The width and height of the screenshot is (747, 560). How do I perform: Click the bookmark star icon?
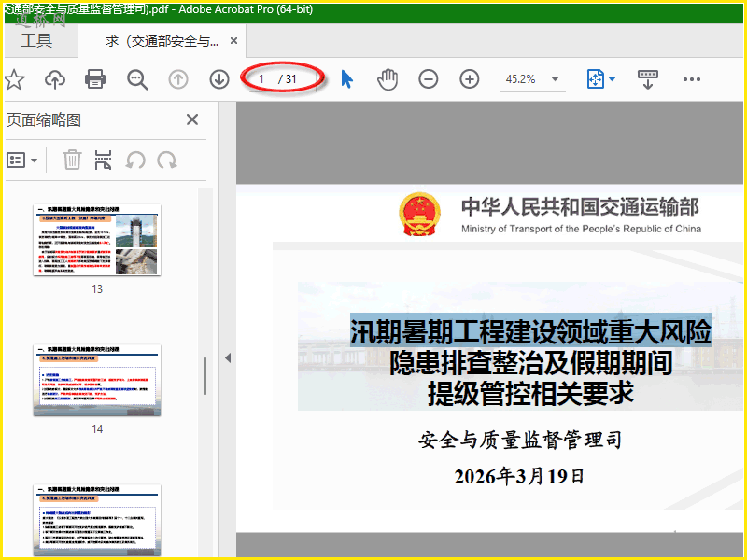click(x=15, y=79)
